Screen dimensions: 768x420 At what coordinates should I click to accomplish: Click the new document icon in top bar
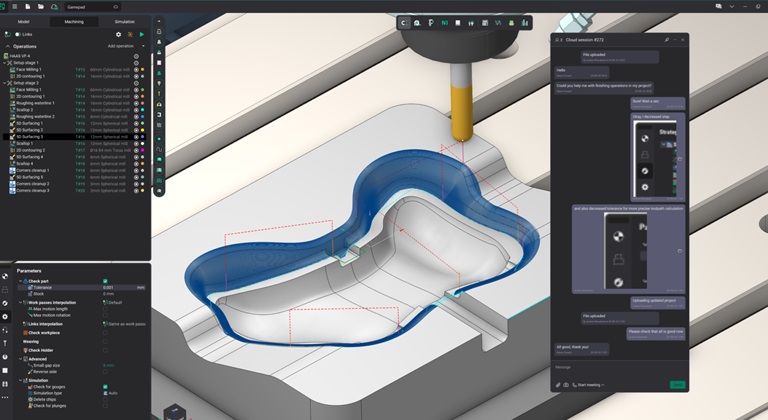pyautogui.click(x=26, y=6)
